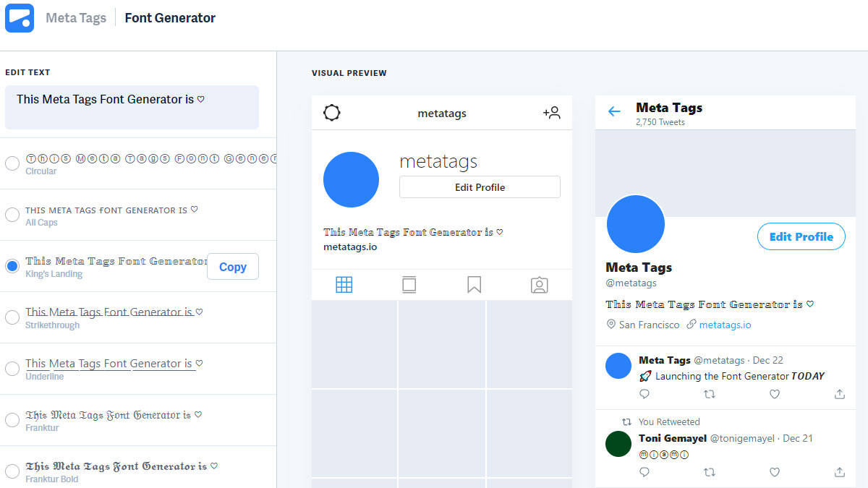This screenshot has width=868, height=488.
Task: Click the Toni Gemayel green avatar
Action: pos(618,444)
